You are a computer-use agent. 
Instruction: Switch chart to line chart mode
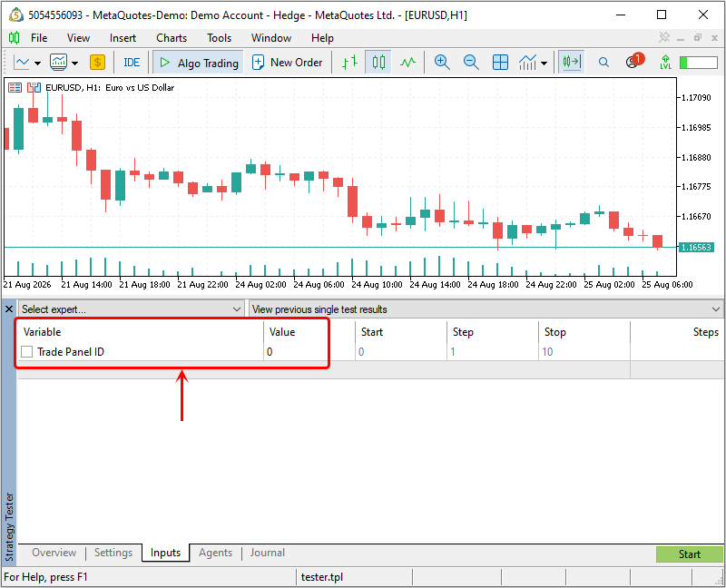tap(407, 62)
